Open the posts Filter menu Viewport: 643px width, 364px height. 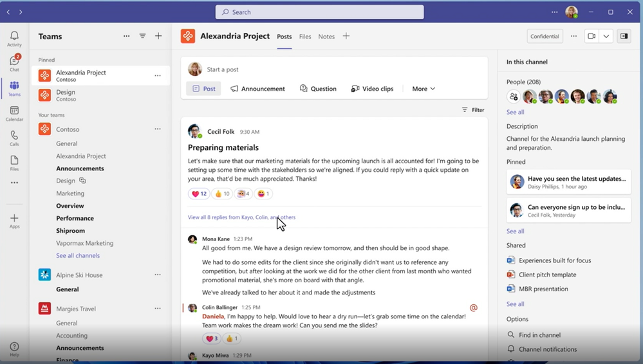point(473,110)
